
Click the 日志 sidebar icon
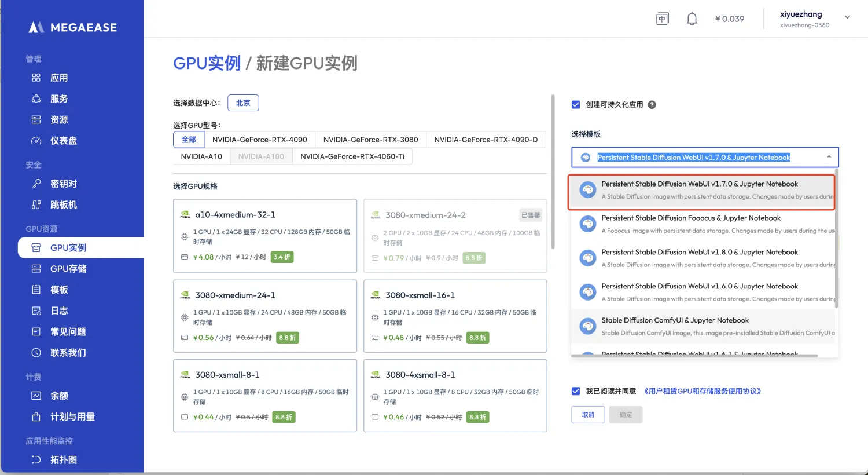coord(36,310)
